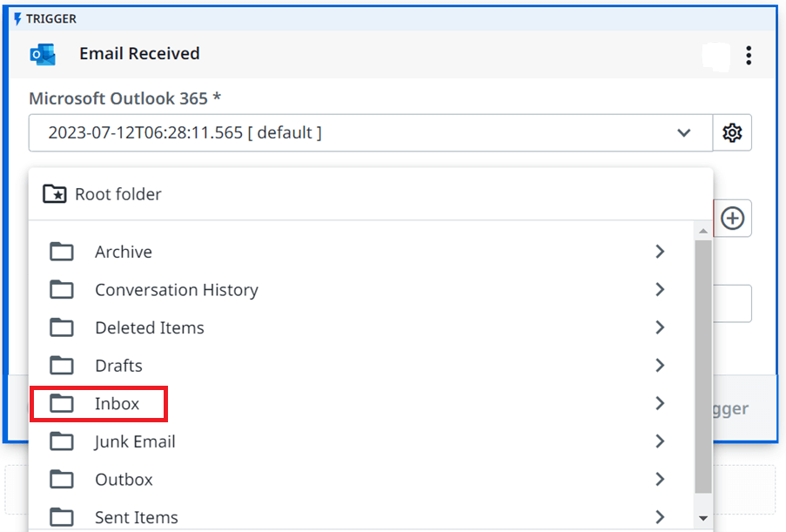Click the Microsoft Outlook 365 field label

tap(124, 98)
